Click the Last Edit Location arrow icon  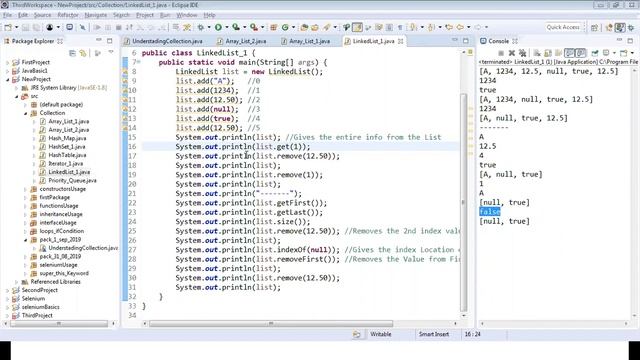click(449, 27)
